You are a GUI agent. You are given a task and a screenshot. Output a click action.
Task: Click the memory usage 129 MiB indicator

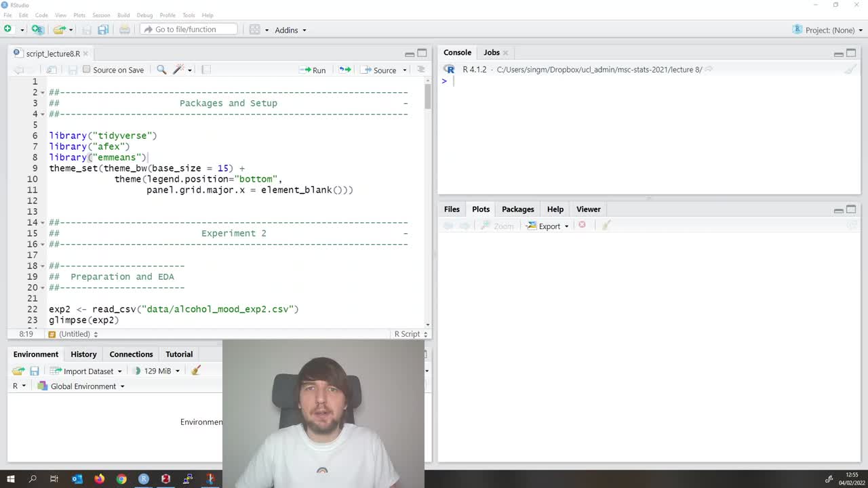click(157, 371)
